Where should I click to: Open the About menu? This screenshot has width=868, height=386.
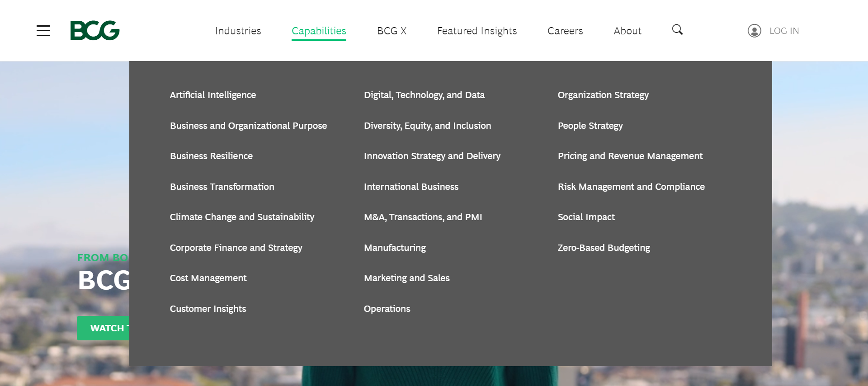pos(627,31)
